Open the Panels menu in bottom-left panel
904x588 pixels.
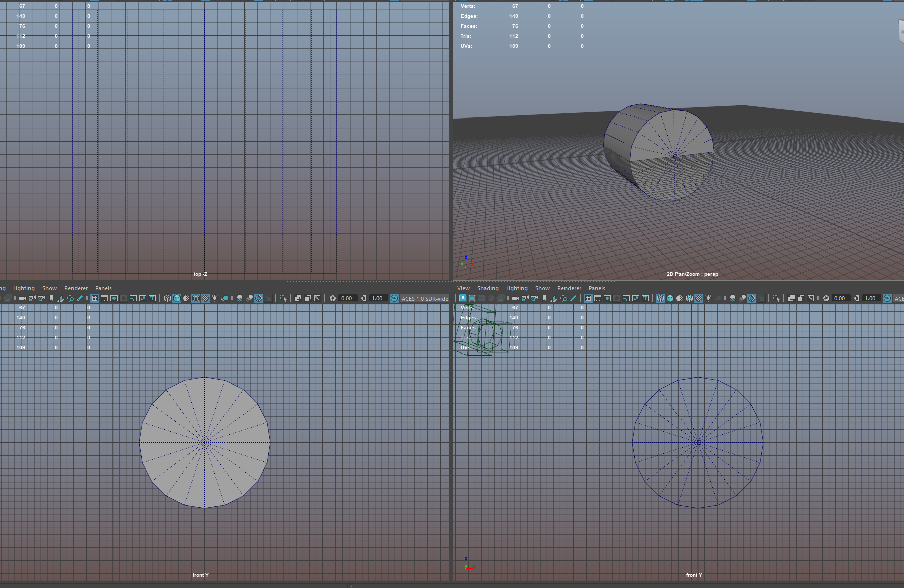click(103, 288)
